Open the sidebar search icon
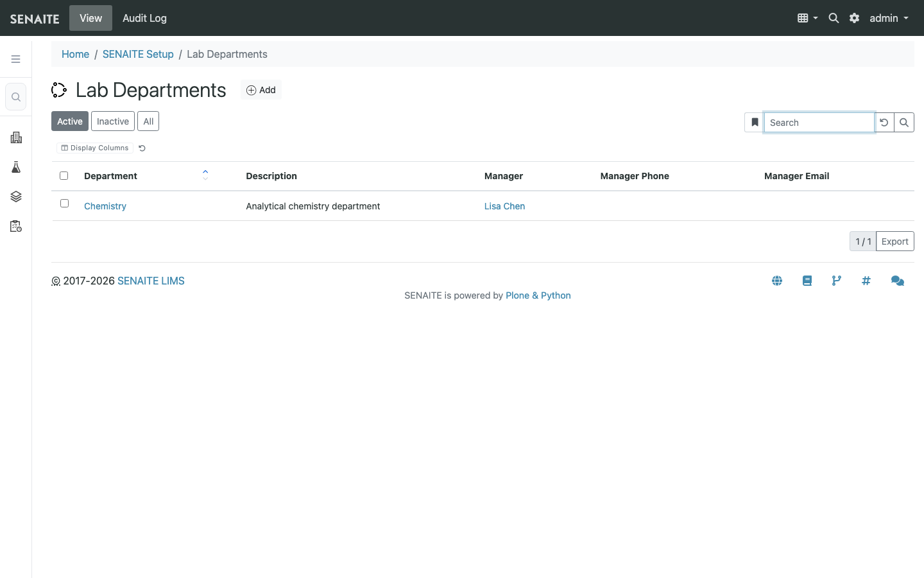 click(x=16, y=97)
